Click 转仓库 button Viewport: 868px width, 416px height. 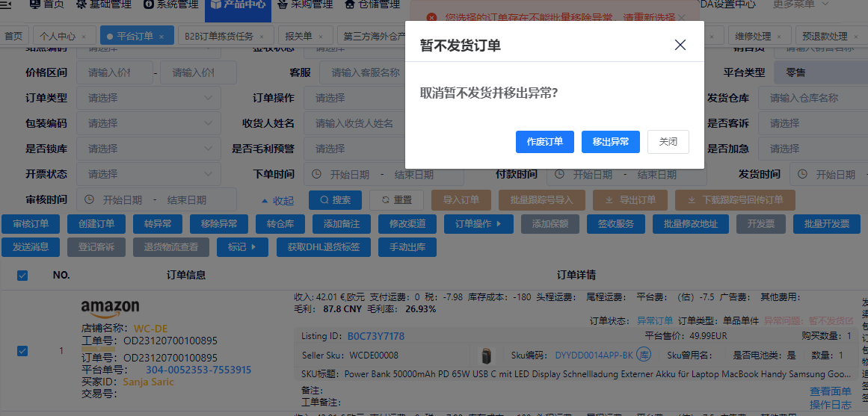[280, 224]
